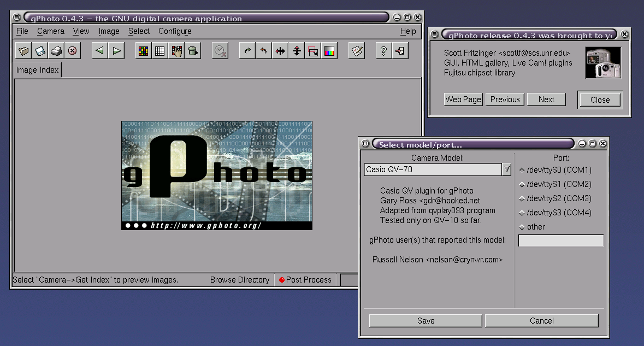The width and height of the screenshot is (644, 346).
Task: Click text 'Russell Nelson <nelson@crynwr.com>'
Action: [438, 260]
